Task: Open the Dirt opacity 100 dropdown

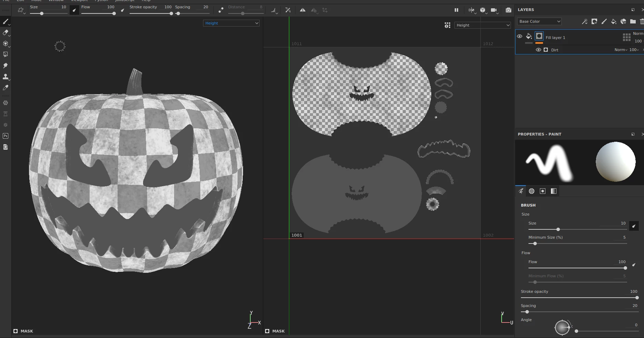Action: (634, 50)
